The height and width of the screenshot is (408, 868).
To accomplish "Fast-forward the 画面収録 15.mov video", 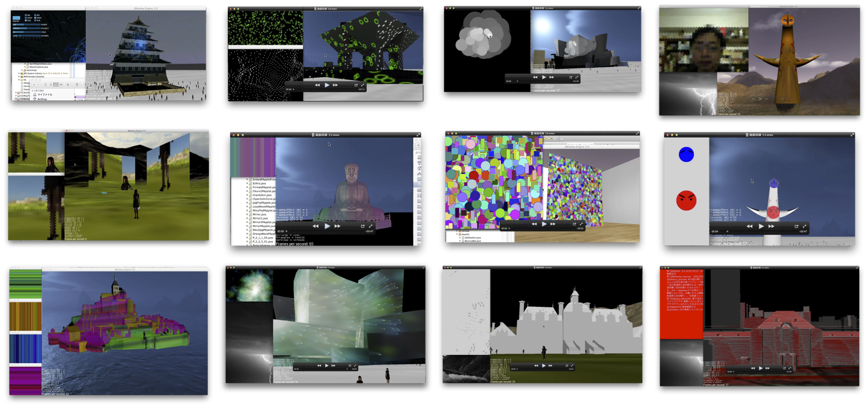I will pyautogui.click(x=338, y=226).
